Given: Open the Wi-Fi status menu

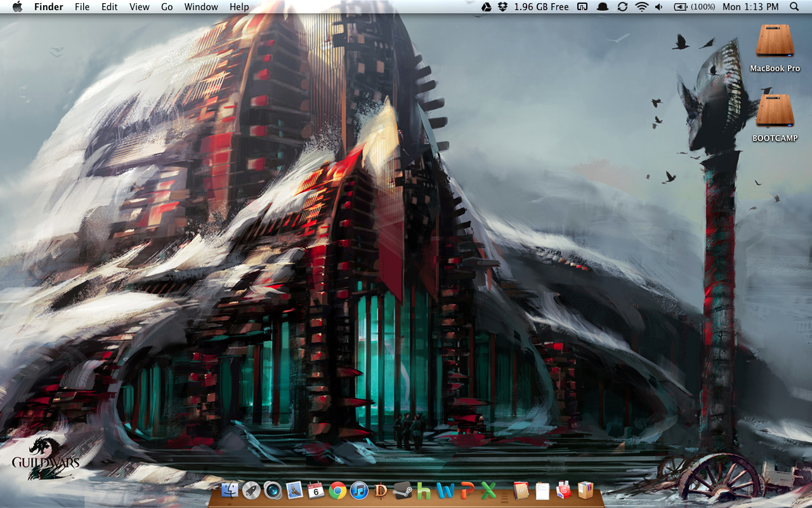Looking at the screenshot, I should click(642, 7).
